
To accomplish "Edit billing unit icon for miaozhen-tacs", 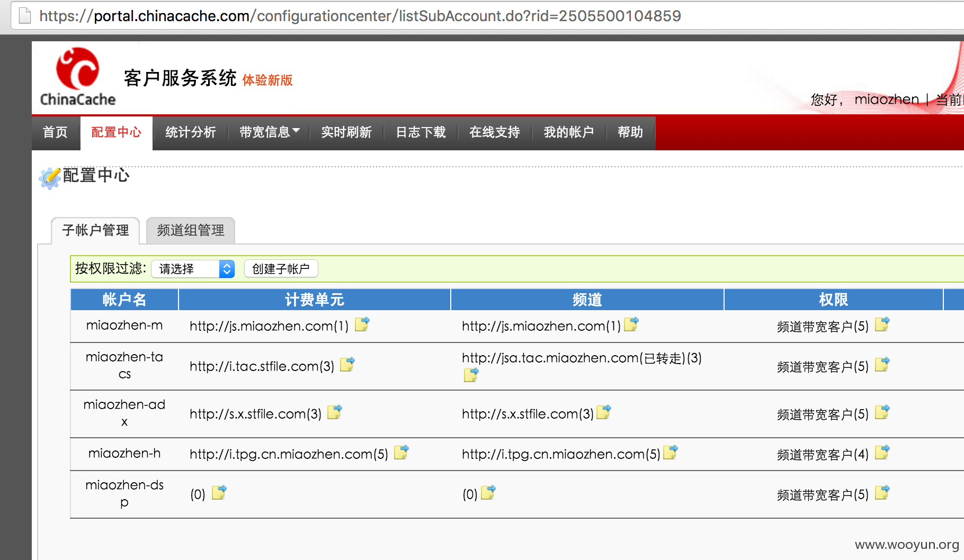I will 347,364.
